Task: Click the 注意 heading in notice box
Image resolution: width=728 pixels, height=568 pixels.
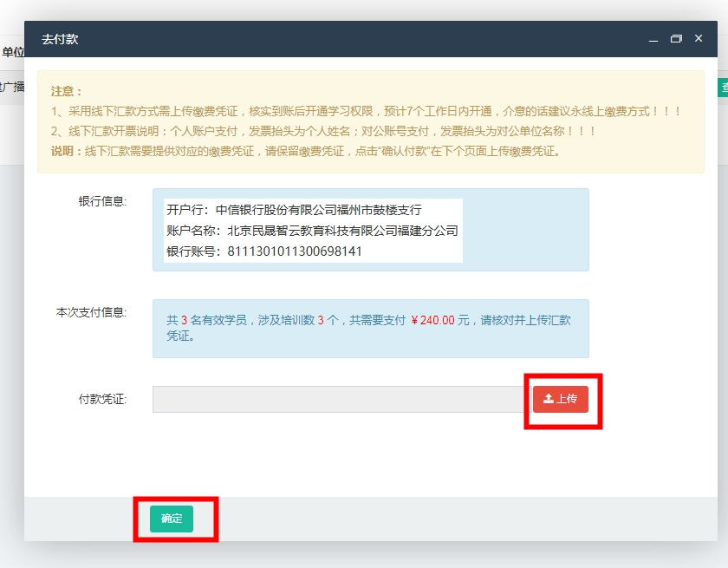Action: (66, 91)
